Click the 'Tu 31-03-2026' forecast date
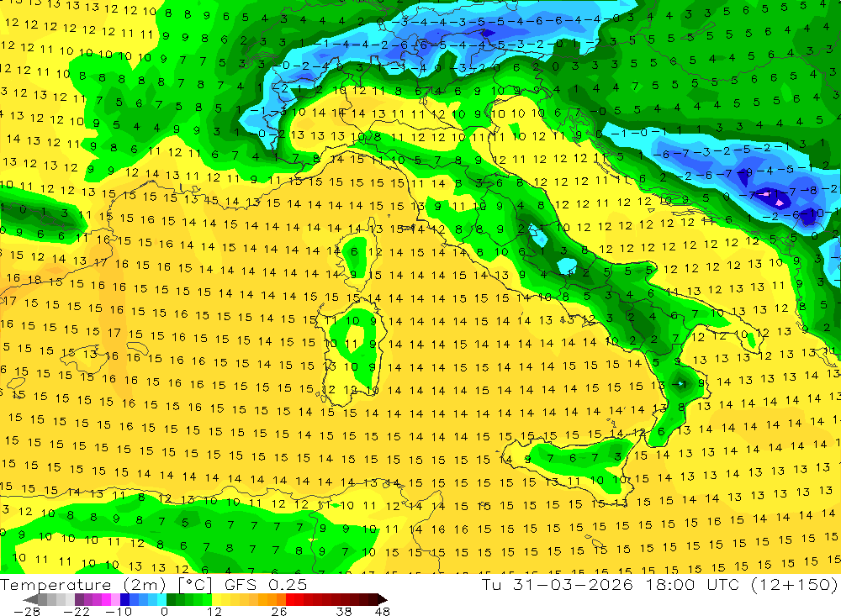Image resolution: width=841 pixels, height=616 pixels. (x=558, y=584)
